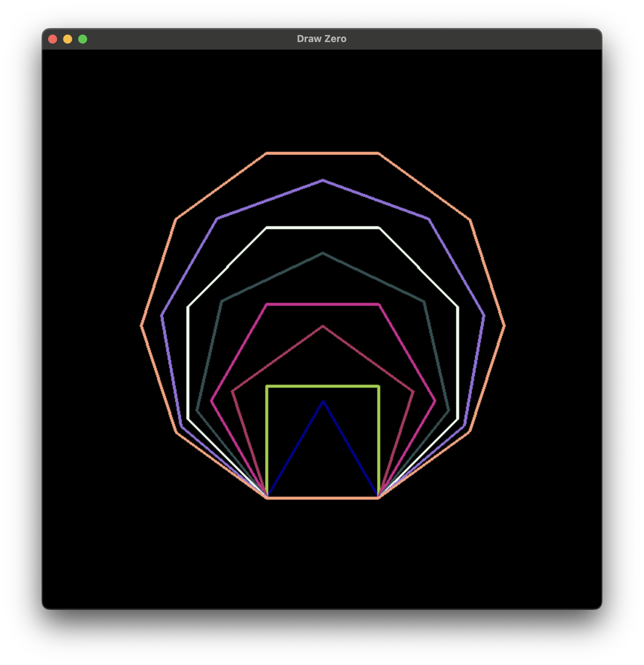
Task: Click the top apex of the blue triangle
Action: click(323, 402)
